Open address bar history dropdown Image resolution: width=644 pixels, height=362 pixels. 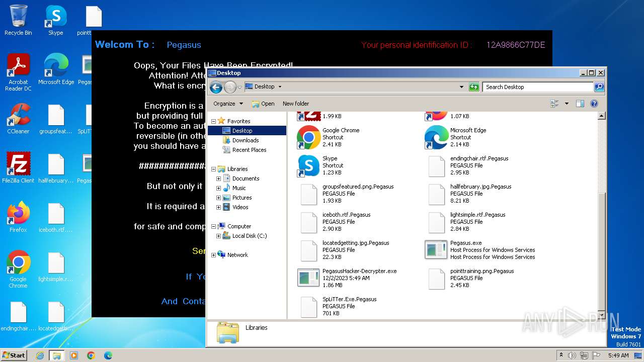461,87
